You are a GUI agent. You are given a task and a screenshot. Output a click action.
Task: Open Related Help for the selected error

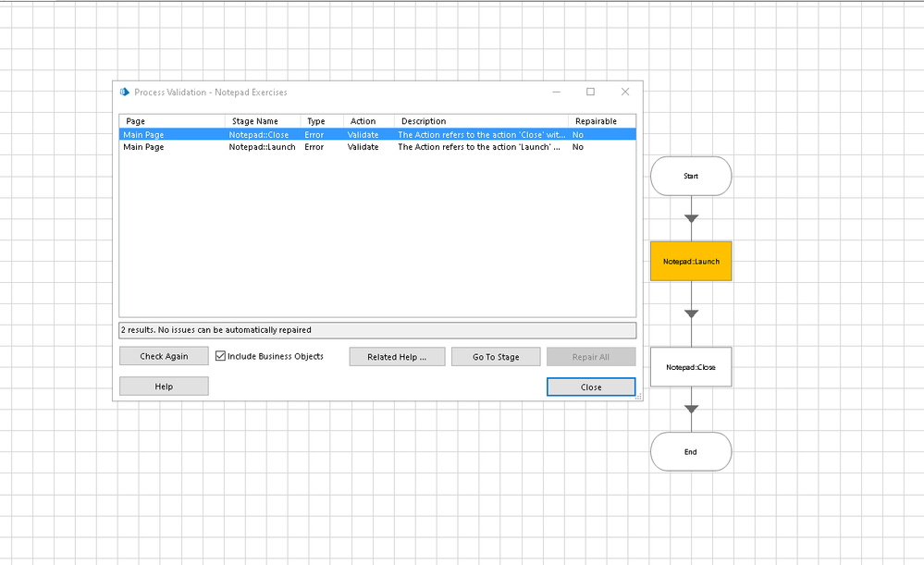(397, 357)
